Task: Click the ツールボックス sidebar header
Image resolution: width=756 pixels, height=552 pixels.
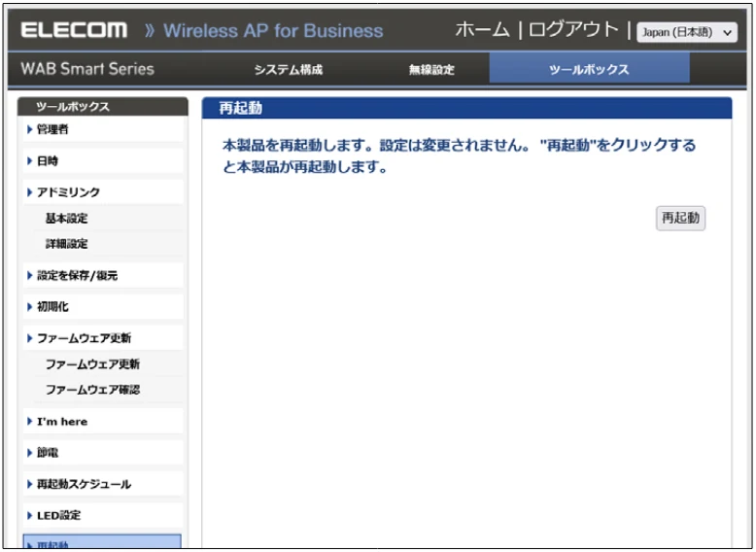Action: tap(103, 107)
